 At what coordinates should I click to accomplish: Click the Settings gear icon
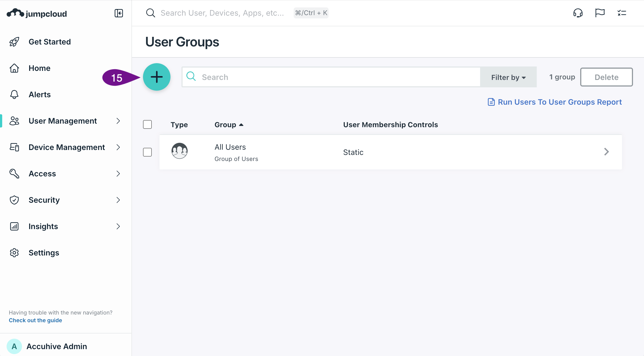pos(14,253)
